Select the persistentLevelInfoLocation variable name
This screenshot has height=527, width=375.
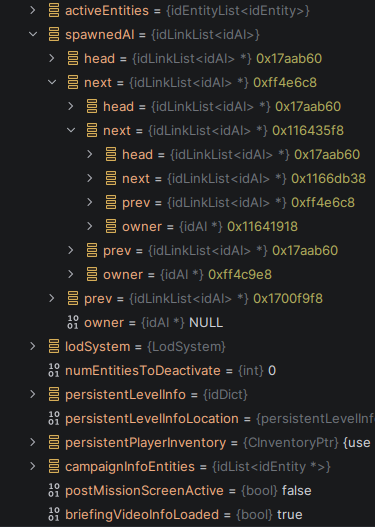point(152,419)
